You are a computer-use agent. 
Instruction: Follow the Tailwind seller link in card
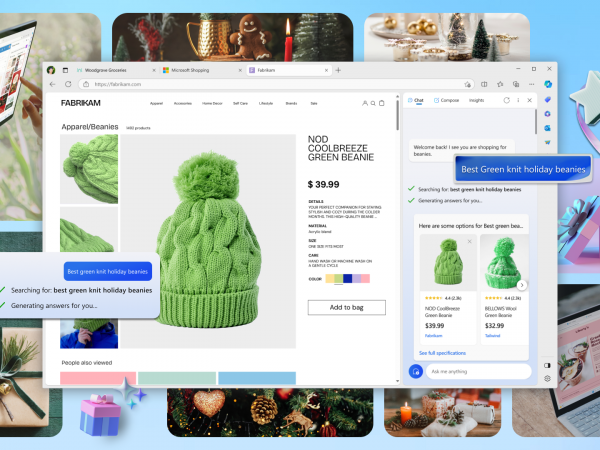click(x=492, y=336)
